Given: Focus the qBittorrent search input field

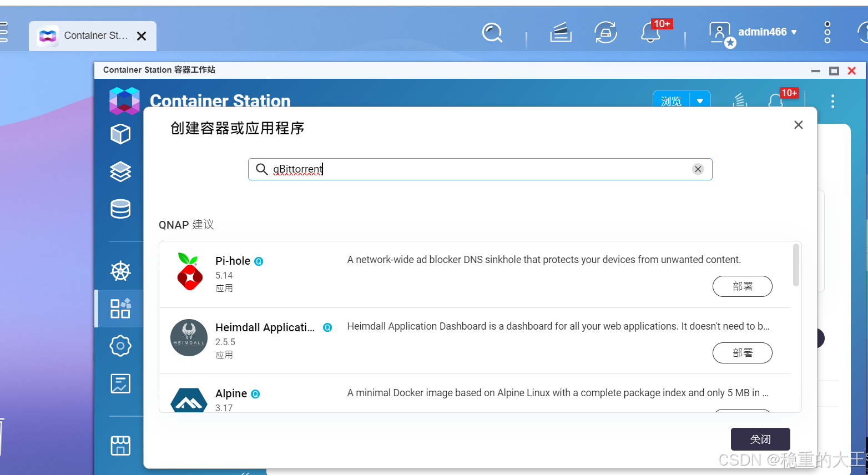Looking at the screenshot, I should click(x=480, y=169).
